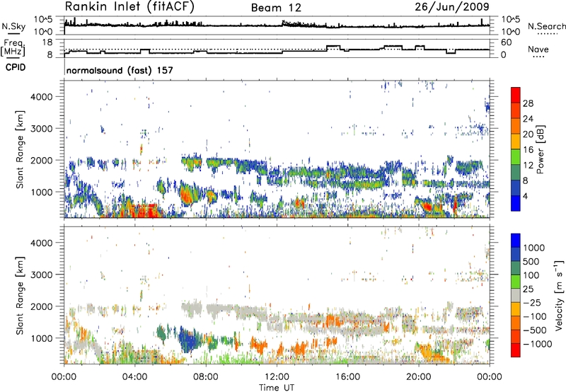Click 'Slant Range [km]' label of velocity panel
This screenshot has height=392, width=566.
[x=20, y=296]
